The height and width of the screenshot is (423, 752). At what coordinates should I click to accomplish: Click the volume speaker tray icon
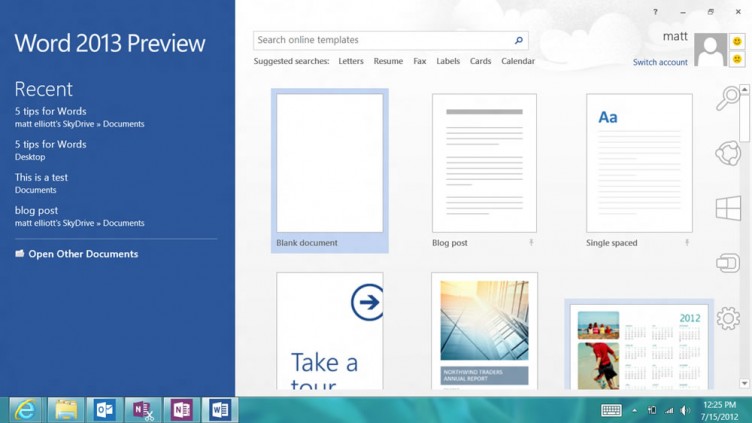click(685, 411)
